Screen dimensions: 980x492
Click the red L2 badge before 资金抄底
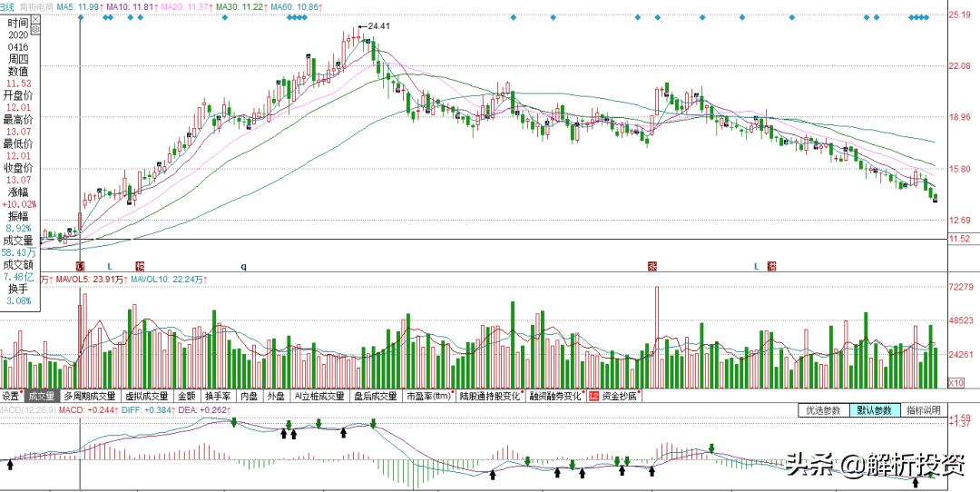tap(593, 397)
